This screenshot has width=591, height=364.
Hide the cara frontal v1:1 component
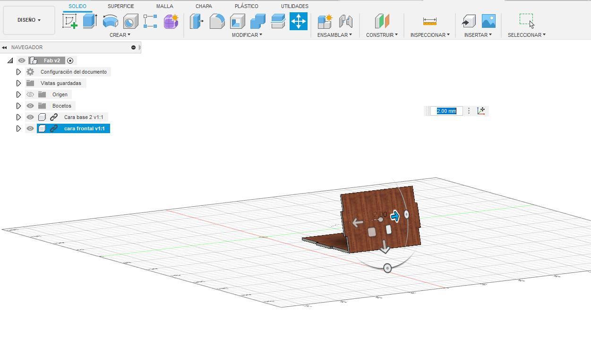[30, 128]
